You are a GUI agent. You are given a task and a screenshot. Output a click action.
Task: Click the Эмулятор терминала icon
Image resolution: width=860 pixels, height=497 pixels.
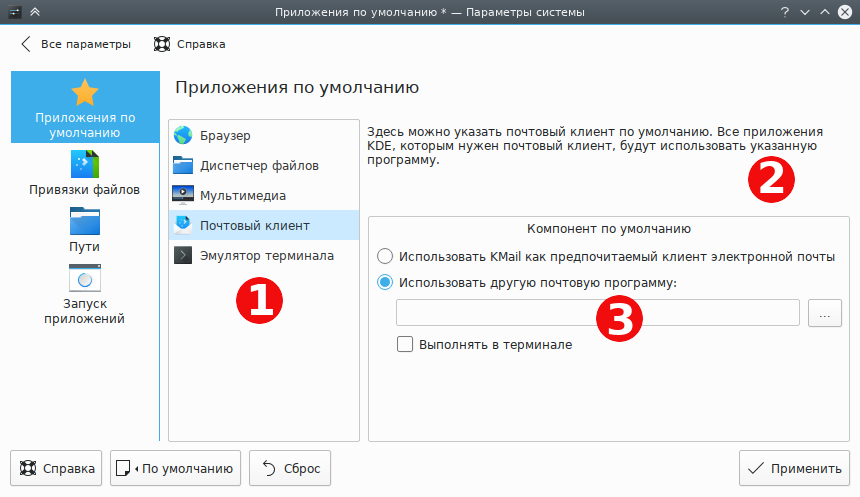point(182,255)
